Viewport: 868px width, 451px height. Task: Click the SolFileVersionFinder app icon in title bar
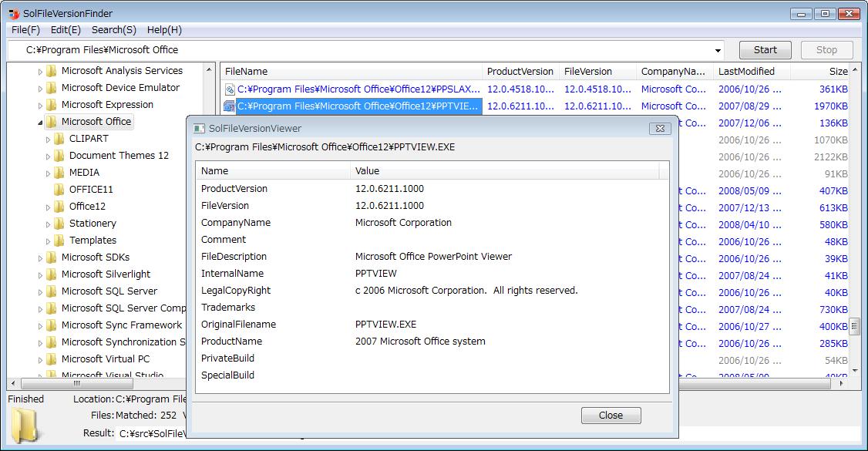[x=14, y=13]
